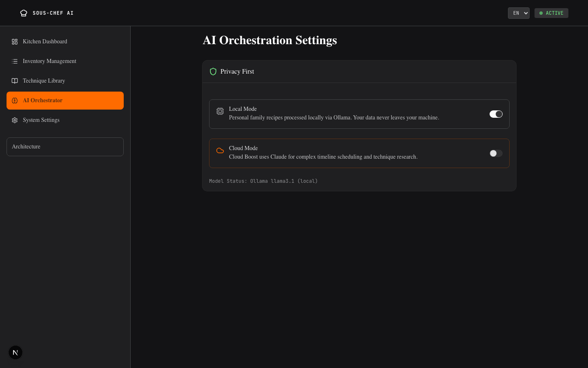The height and width of the screenshot is (368, 588).
Task: Click the AI Orchestrator brain icon
Action: pos(15,101)
